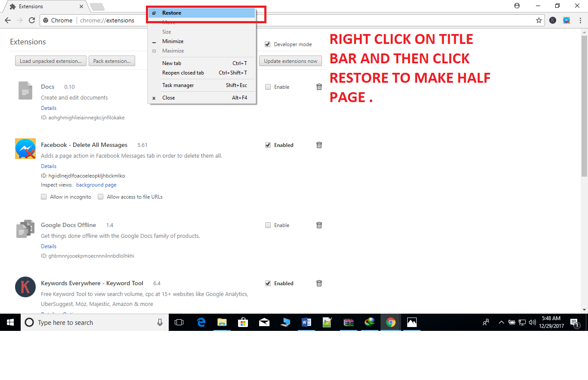This screenshot has width=588, height=380.
Task: Open Chrome from the taskbar
Action: pyautogui.click(x=390, y=322)
